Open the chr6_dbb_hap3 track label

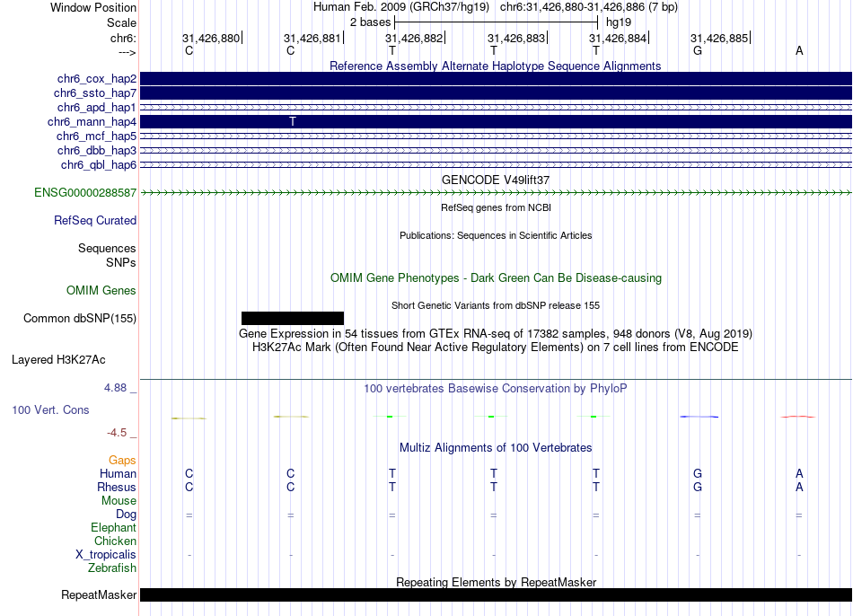pos(97,150)
